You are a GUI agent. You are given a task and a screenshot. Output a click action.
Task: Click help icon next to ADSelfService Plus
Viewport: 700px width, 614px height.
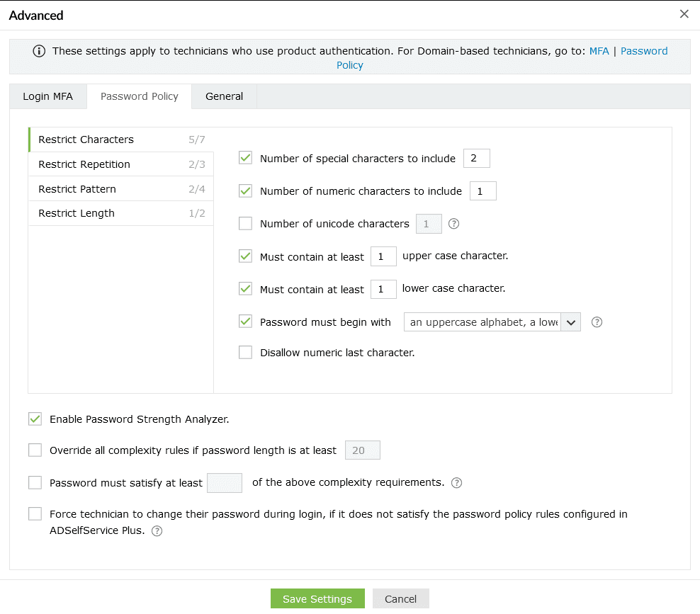[157, 531]
